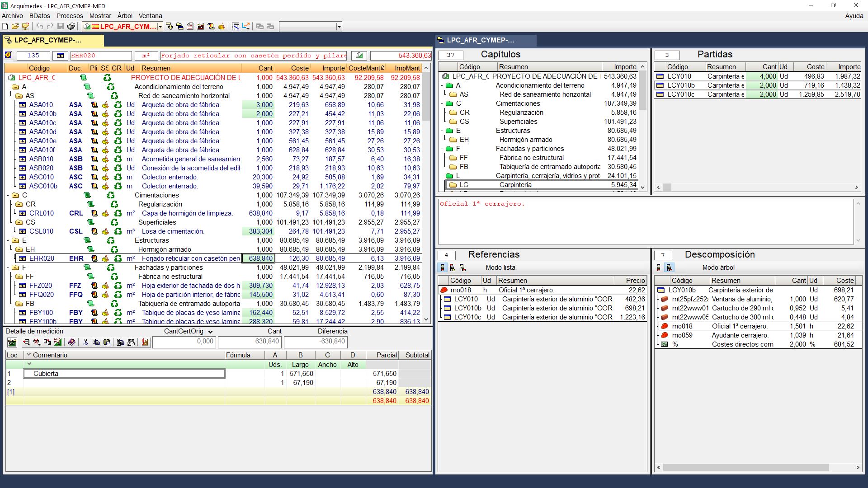This screenshot has width=868, height=488.
Task: Open the Árbol menu
Action: 125,16
